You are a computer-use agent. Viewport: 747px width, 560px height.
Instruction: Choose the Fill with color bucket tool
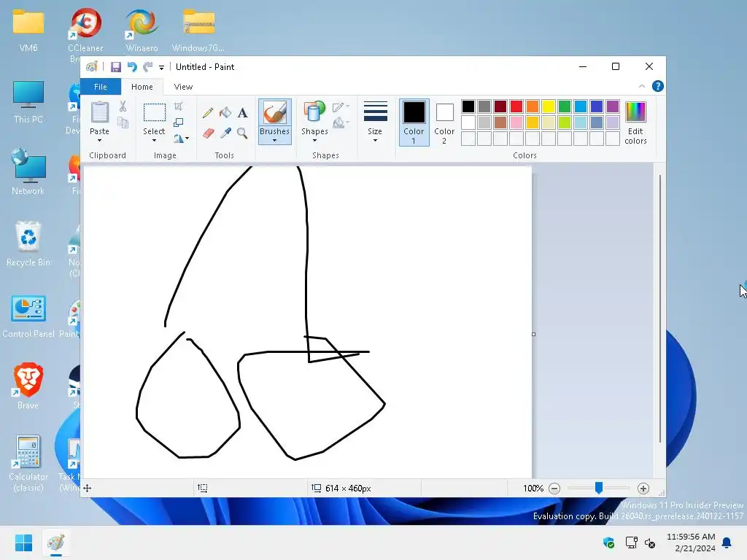[225, 113]
